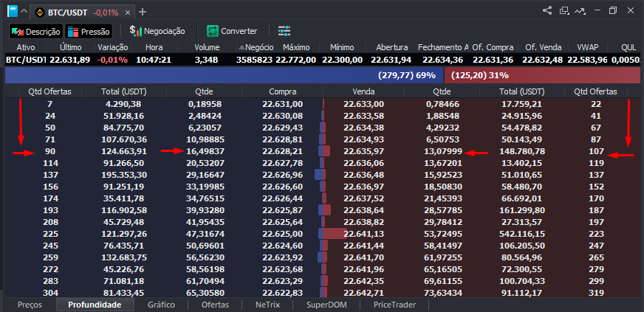Click buy price 22.628,21

283,151
